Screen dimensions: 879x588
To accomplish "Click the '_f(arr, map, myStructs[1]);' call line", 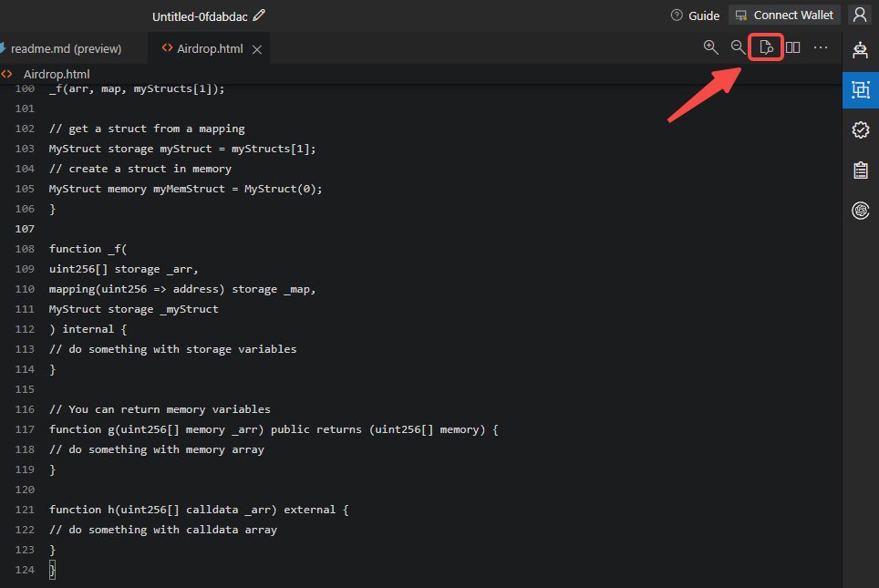I will pyautogui.click(x=137, y=88).
